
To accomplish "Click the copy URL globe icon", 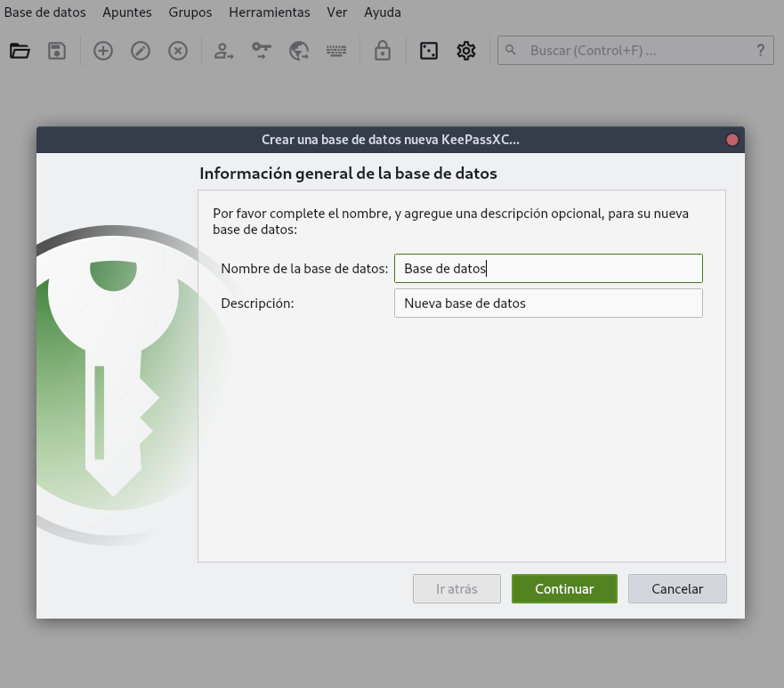I will tap(299, 51).
